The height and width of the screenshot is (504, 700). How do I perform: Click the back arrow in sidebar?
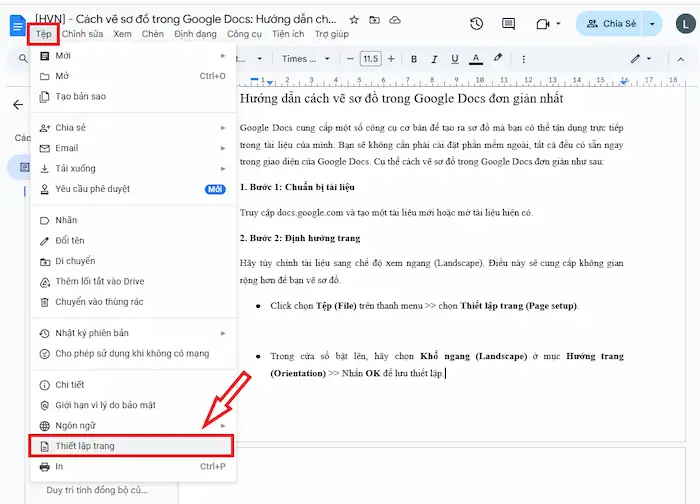[18, 104]
